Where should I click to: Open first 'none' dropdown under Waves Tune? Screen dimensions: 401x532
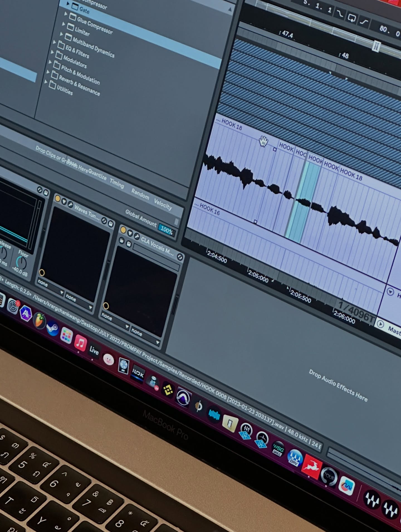tap(50, 287)
